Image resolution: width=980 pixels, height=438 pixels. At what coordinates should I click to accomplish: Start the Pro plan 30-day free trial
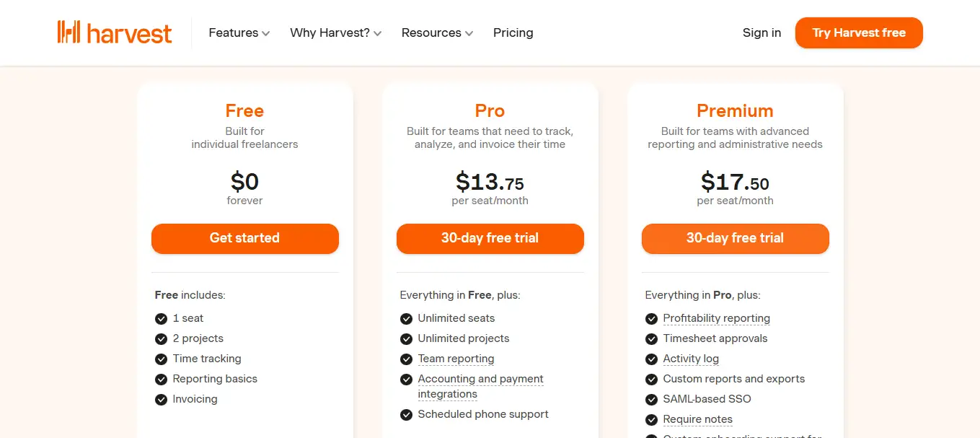coord(490,238)
